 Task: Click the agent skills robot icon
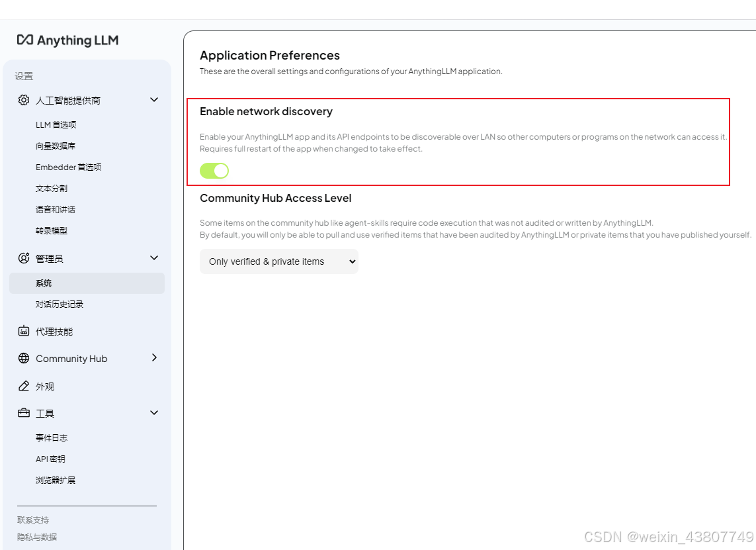pos(24,331)
